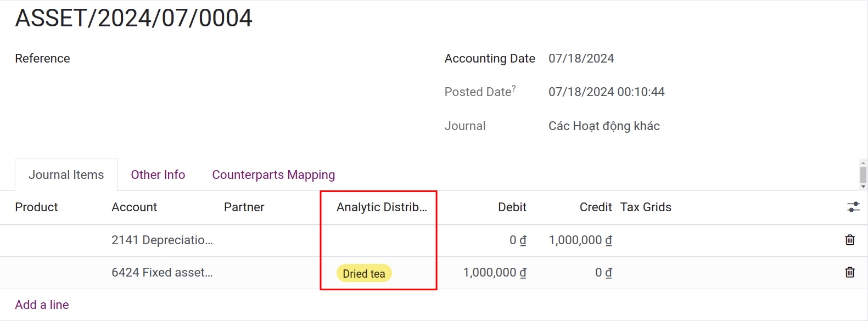The width and height of the screenshot is (868, 321).
Task: Click the 0 ₫ debit in Depreciation row
Action: pyautogui.click(x=518, y=240)
